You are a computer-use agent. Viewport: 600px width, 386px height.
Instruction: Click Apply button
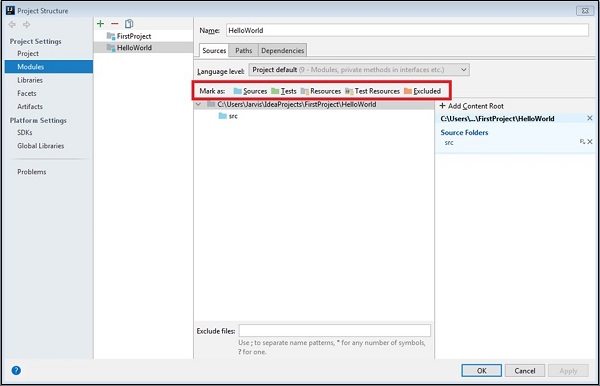point(568,370)
